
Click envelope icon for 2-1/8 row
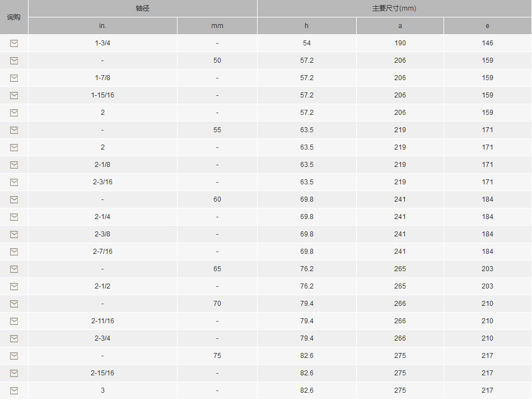pos(14,165)
